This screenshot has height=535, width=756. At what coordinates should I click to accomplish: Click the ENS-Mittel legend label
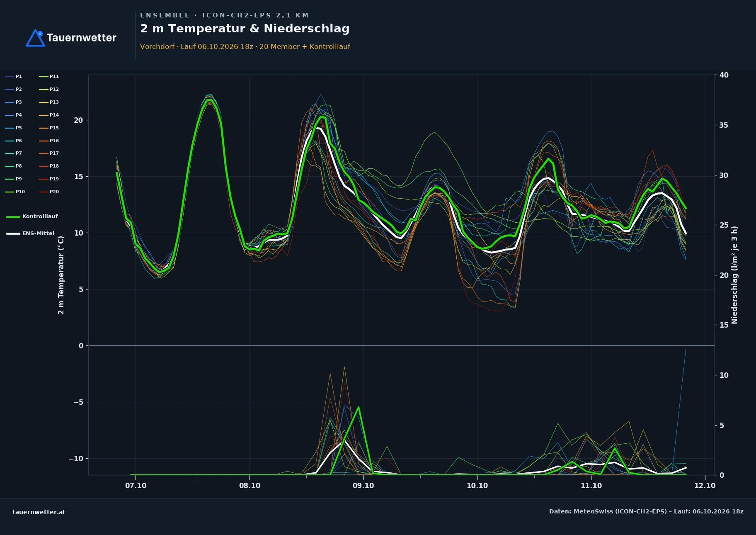(38, 233)
